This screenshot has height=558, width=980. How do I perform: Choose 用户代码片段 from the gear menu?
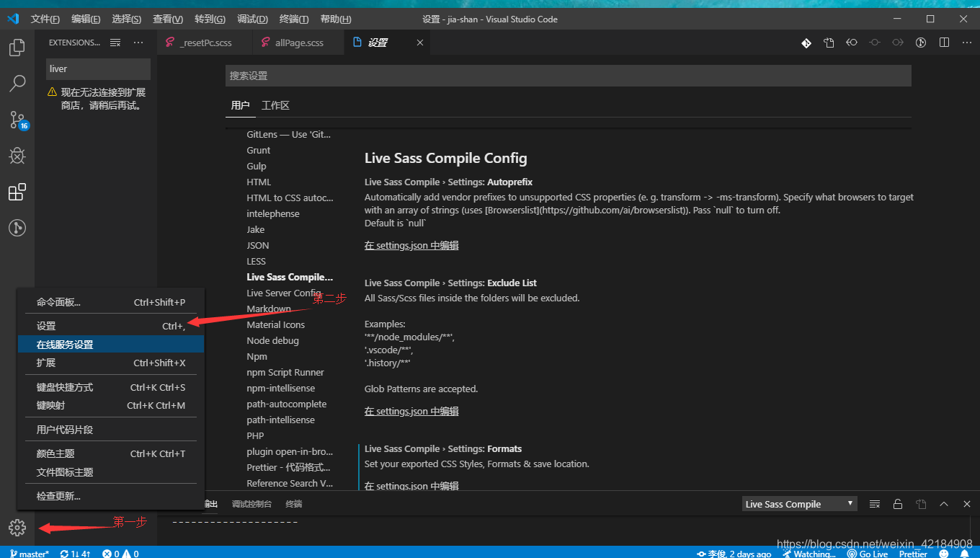tap(111, 430)
